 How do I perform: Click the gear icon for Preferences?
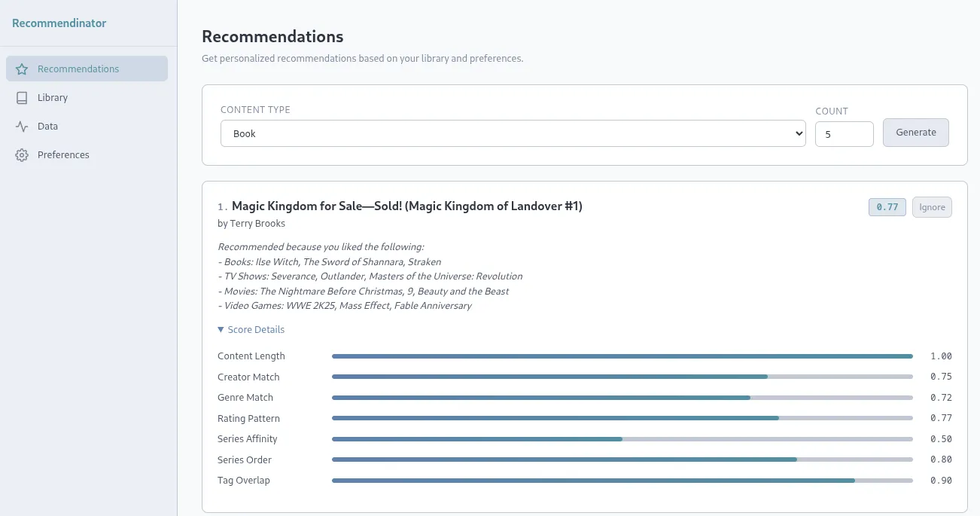[22, 155]
